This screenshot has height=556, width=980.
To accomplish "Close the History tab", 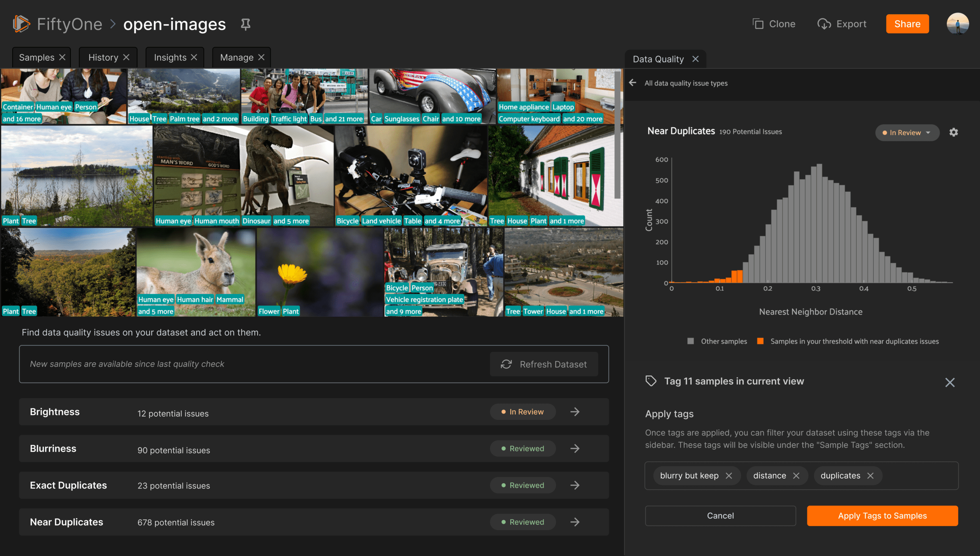I will tap(126, 57).
